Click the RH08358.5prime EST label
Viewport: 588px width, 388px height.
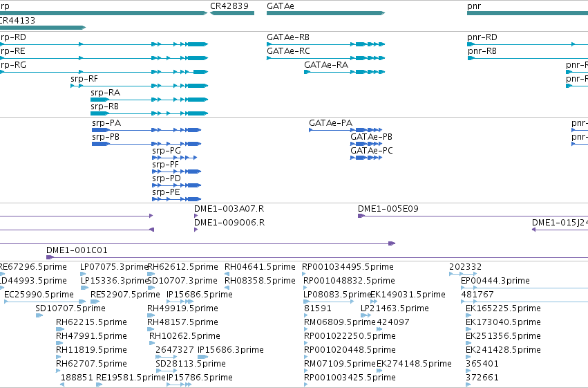pos(260,281)
